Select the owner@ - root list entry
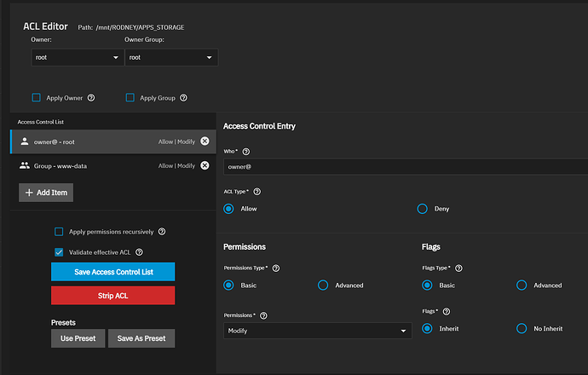 113,141
